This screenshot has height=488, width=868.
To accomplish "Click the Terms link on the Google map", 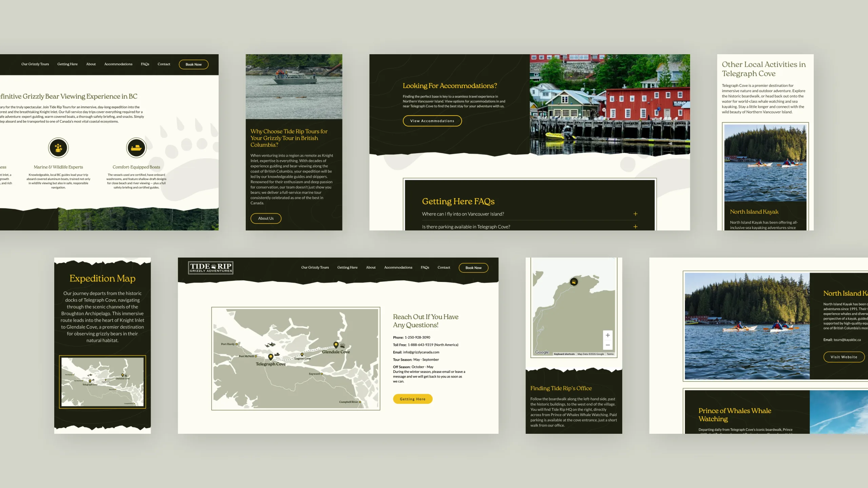I will (610, 354).
